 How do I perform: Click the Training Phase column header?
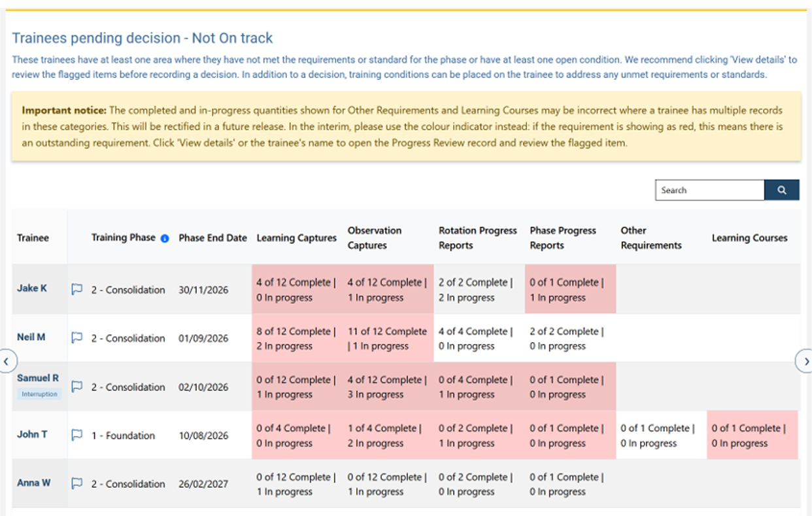click(123, 237)
